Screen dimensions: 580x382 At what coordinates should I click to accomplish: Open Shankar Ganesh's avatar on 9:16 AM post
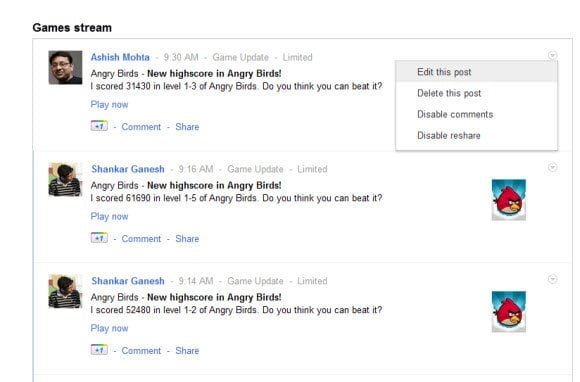(x=65, y=180)
